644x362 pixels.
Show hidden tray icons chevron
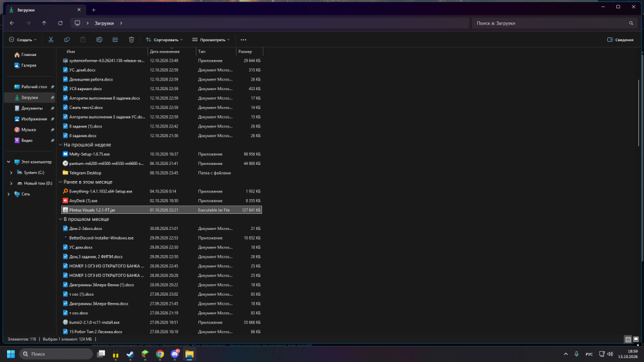coord(565,354)
